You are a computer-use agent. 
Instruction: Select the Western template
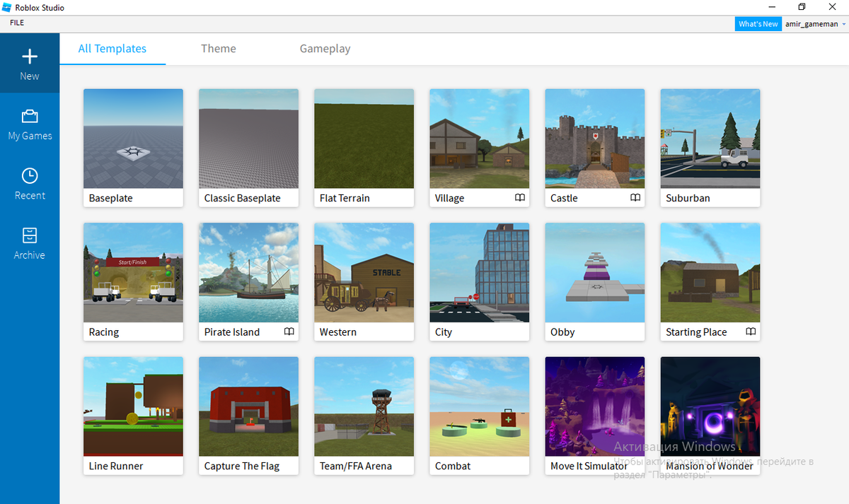tap(364, 282)
